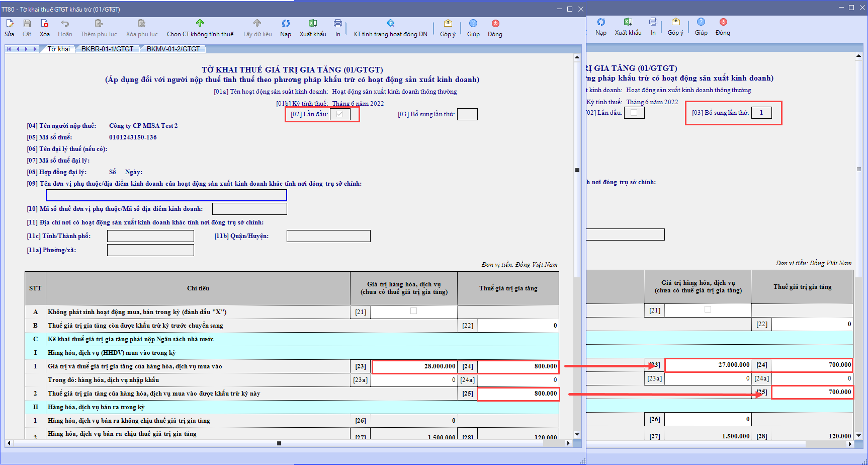Click the Nạp reload icon in left window
This screenshot has height=465, width=868.
point(286,24)
